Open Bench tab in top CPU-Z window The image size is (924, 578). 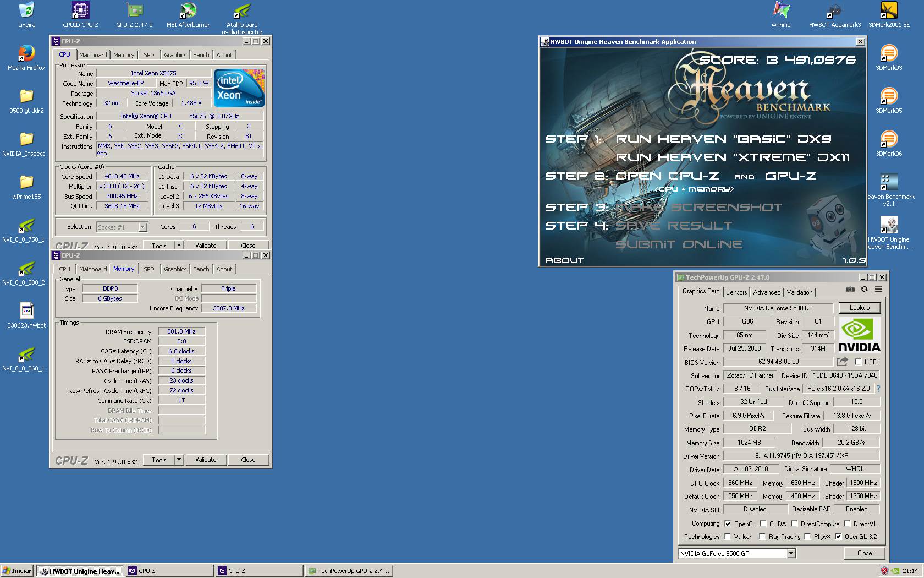pyautogui.click(x=201, y=55)
